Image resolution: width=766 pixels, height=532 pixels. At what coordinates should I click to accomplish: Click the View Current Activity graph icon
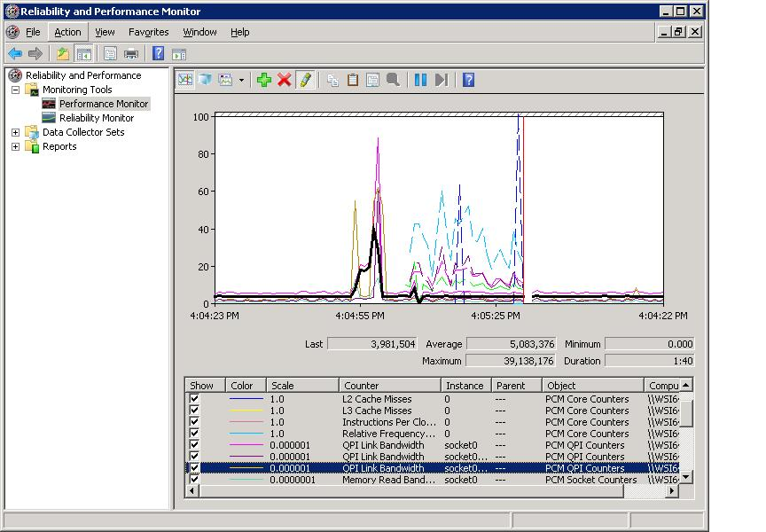184,80
